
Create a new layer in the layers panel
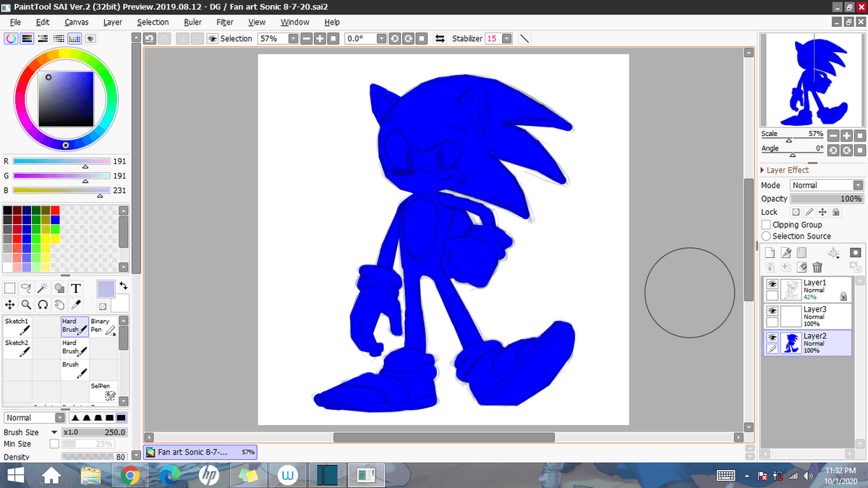770,252
